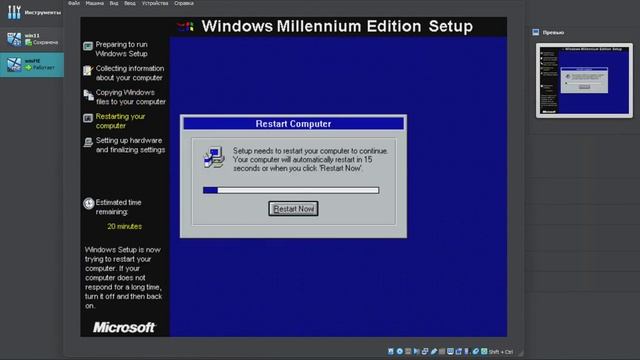Click the Превью monitor icon
Viewport: 640px width, 360px height.
[536, 32]
